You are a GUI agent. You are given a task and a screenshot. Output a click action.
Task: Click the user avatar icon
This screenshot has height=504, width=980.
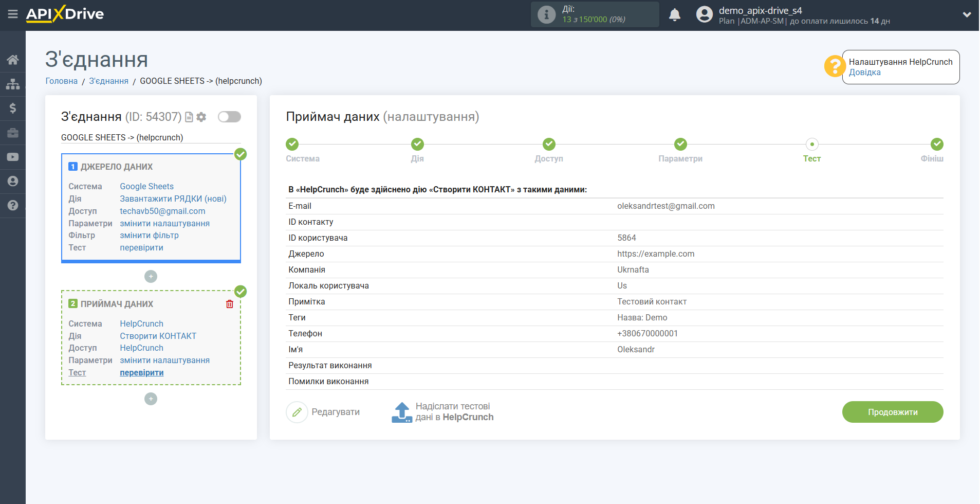[705, 14]
